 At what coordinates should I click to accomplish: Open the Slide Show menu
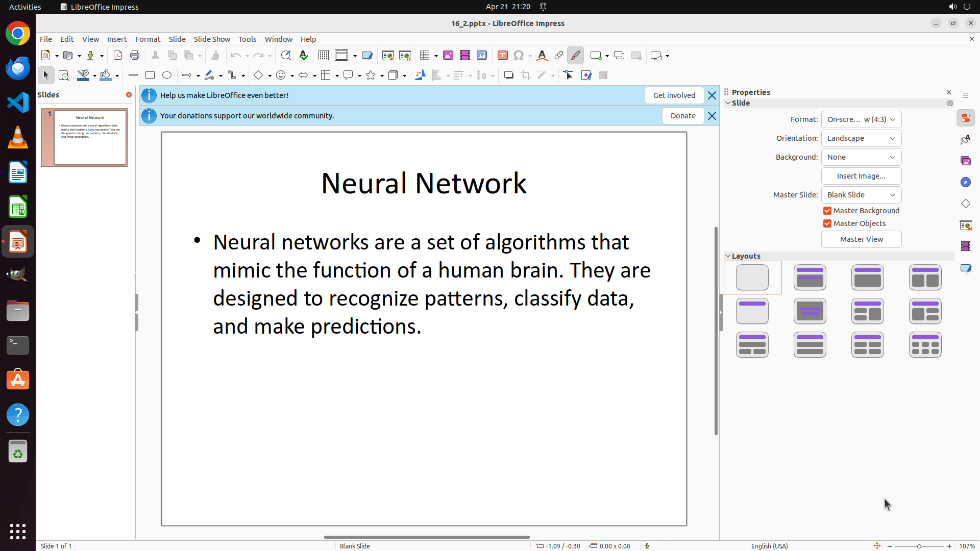tap(212, 39)
